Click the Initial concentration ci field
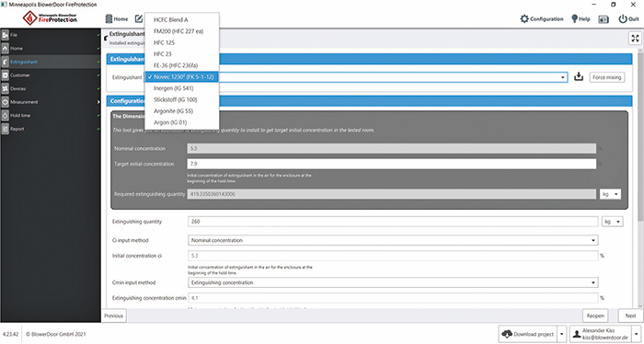The width and height of the screenshot is (644, 344). (x=393, y=256)
